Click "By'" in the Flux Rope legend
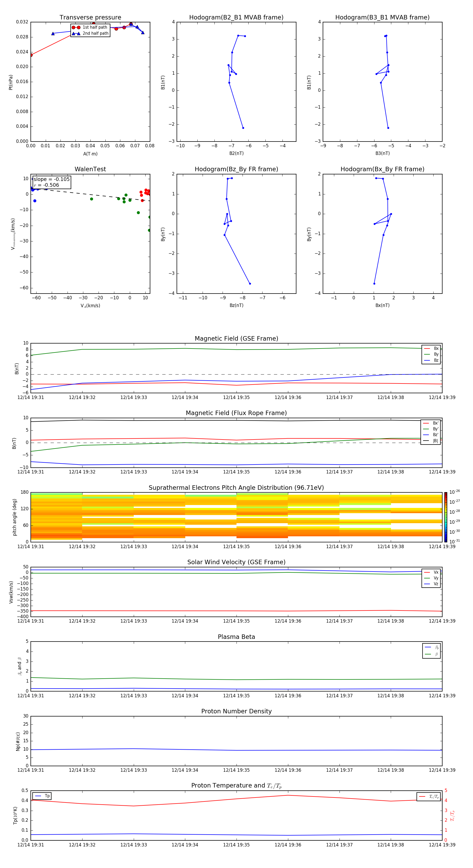The image size is (473, 868). (x=436, y=429)
